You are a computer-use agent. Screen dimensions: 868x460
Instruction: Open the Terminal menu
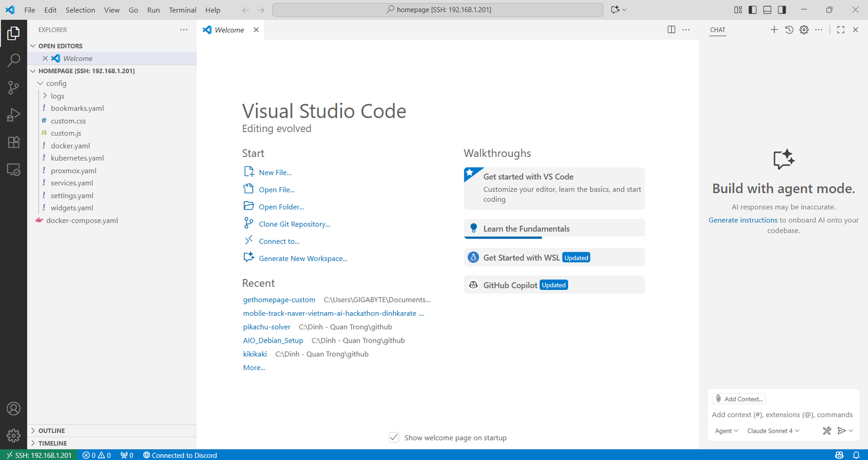pyautogui.click(x=182, y=10)
